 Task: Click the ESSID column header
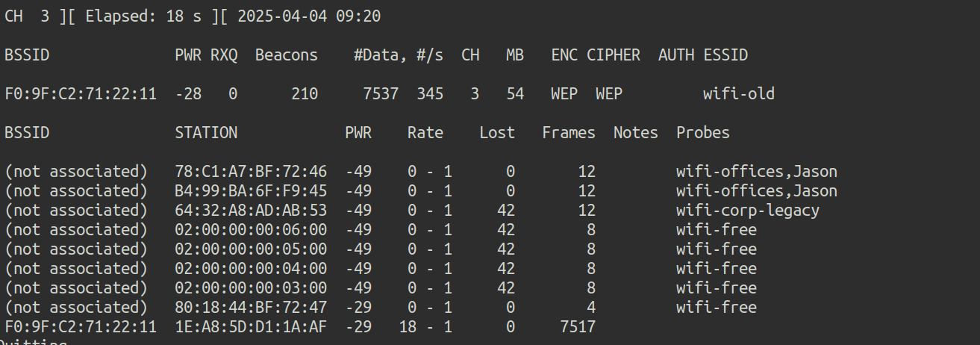point(725,55)
